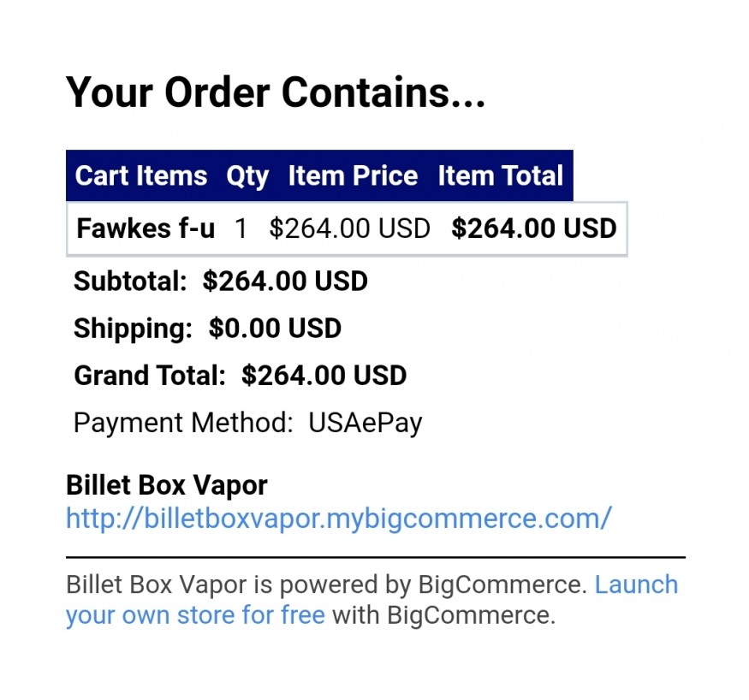Click the $264.00 USD item price
This screenshot has width=749, height=700.
(x=349, y=228)
